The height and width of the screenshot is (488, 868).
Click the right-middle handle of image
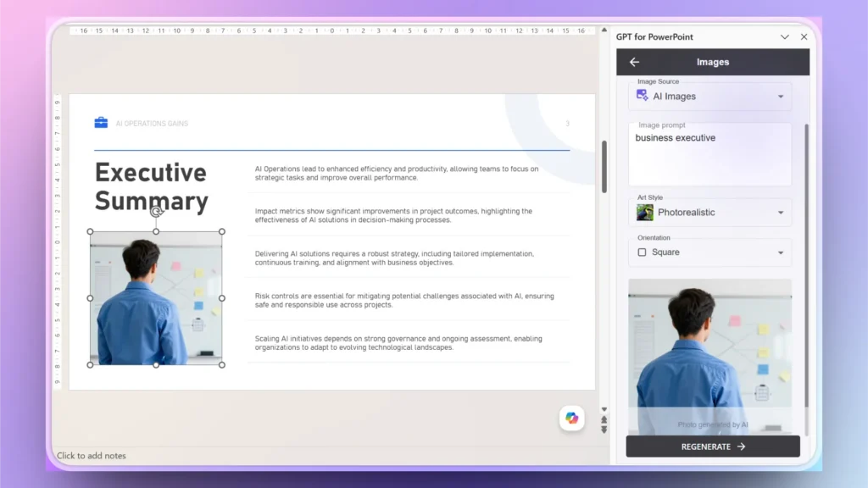pos(222,298)
